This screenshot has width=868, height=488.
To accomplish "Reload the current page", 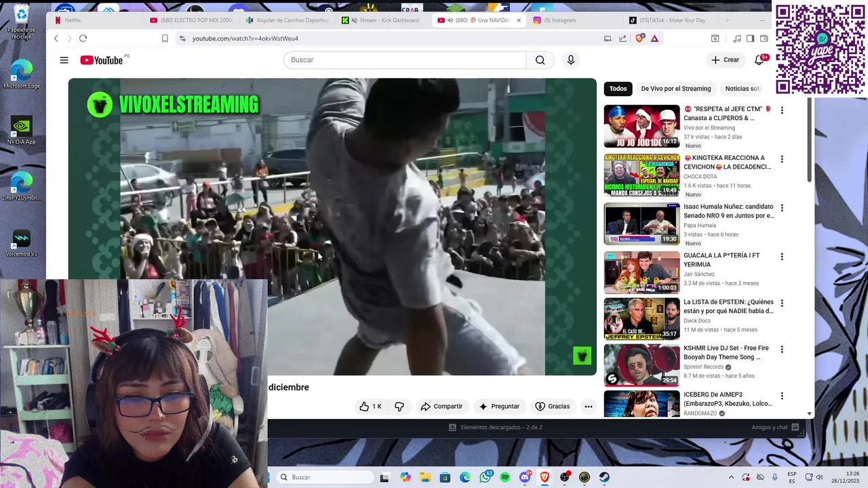I will pyautogui.click(x=83, y=39).
